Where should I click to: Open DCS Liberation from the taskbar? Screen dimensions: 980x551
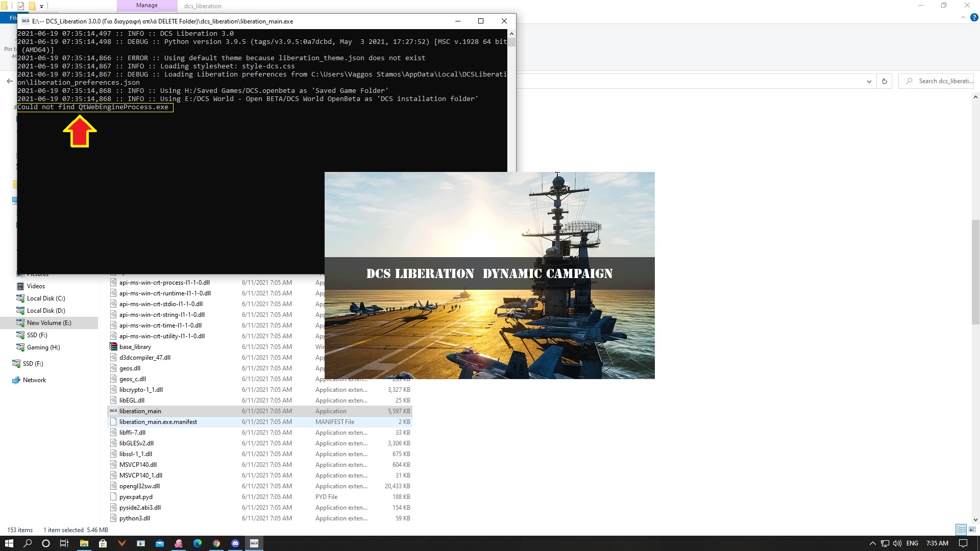pos(254,543)
